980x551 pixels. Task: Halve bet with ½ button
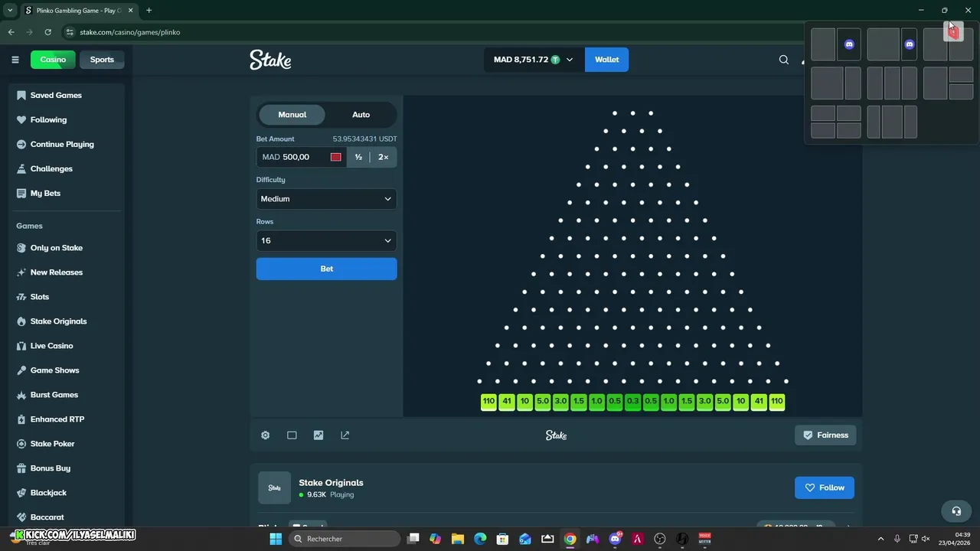click(358, 157)
